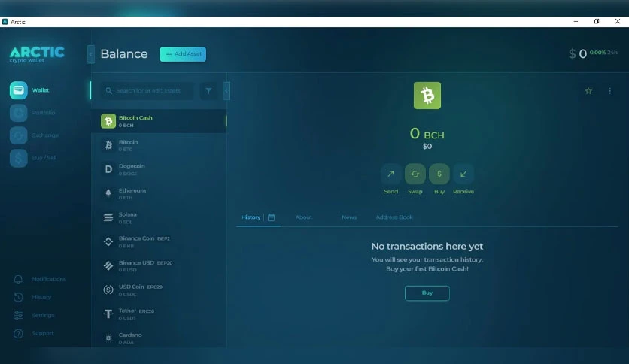Viewport: 629px width, 364px height.
Task: Click the USD Coin icon
Action: click(108, 290)
